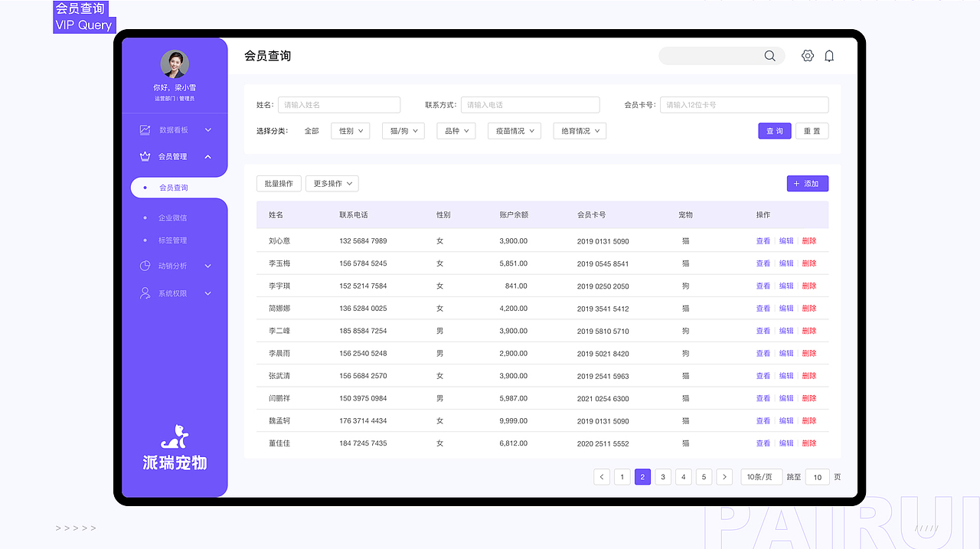Click the 会员卡号 input field
The height and width of the screenshot is (549, 980).
[x=744, y=105]
